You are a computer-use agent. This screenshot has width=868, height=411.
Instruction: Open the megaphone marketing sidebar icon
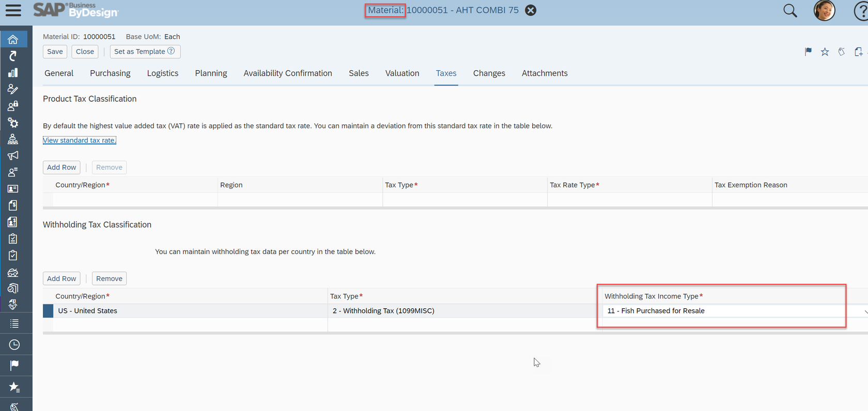(x=13, y=155)
